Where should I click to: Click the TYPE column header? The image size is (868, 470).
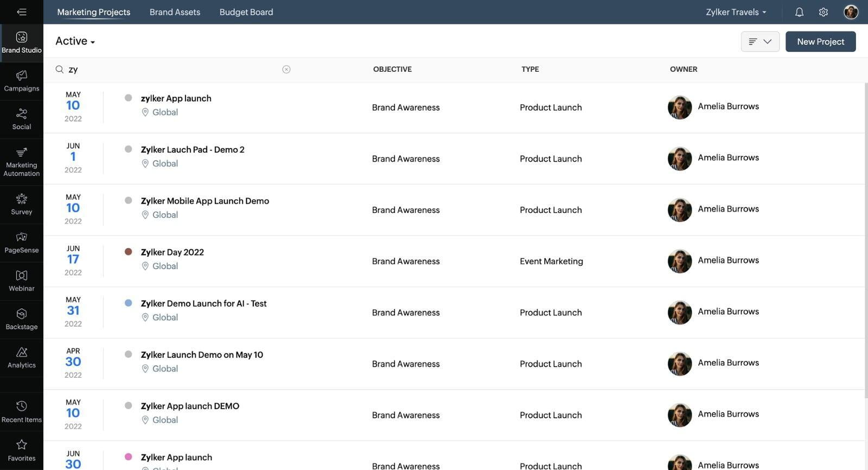click(x=530, y=69)
